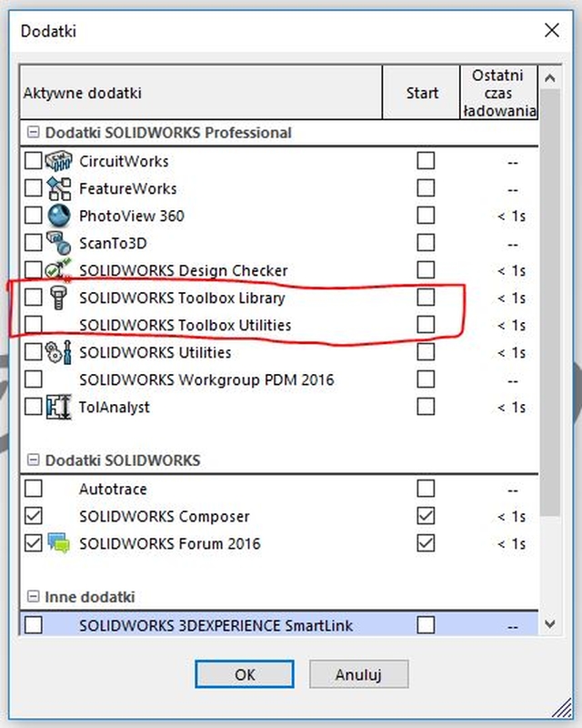Check the TolAnalyst active checkbox
This screenshot has height=728, width=582.
pos(33,407)
